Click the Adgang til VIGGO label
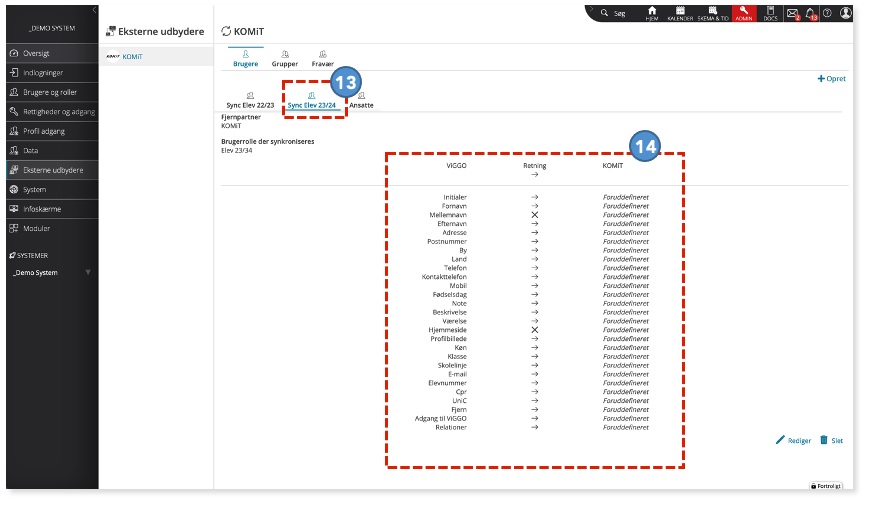This screenshot has width=871, height=505. pyautogui.click(x=441, y=418)
